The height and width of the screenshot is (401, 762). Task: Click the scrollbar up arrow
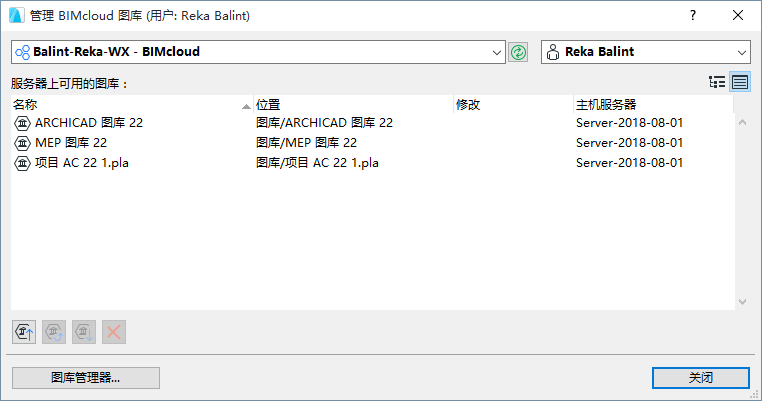(743, 122)
